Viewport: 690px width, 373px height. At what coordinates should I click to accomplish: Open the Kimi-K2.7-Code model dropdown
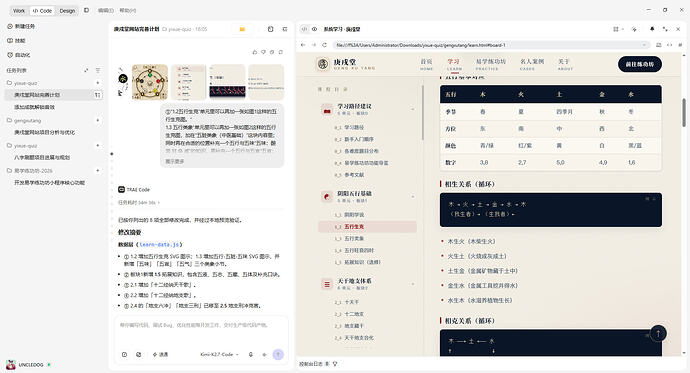tap(220, 354)
